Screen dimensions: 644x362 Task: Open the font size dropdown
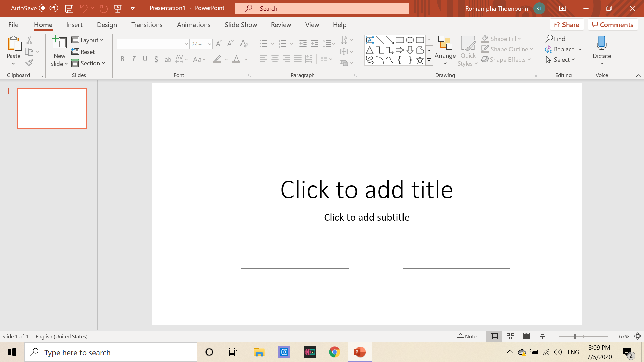point(210,44)
